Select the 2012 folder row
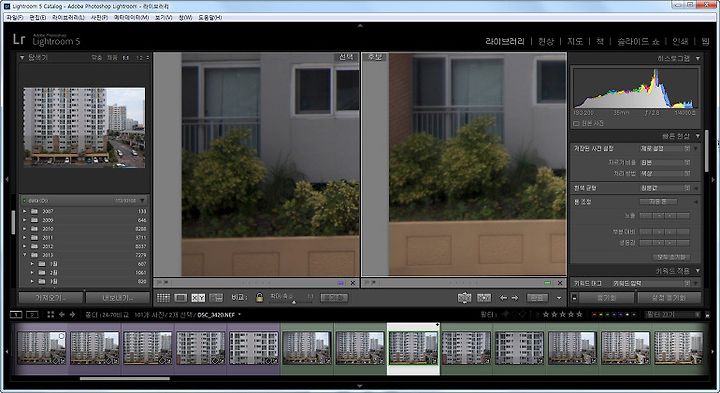 tap(84, 246)
